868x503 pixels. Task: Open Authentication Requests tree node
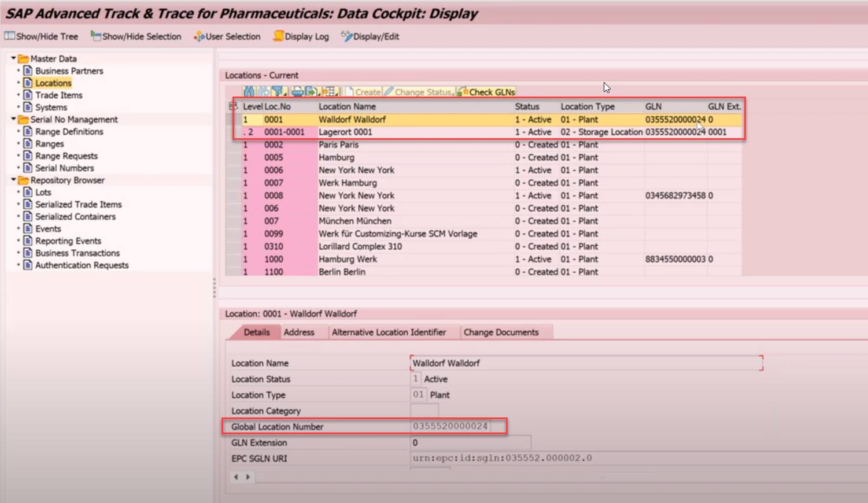pyautogui.click(x=82, y=265)
